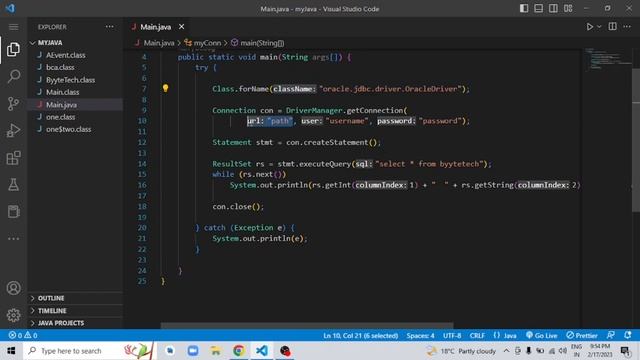Expand the TIMELINE section
Image resolution: width=640 pixels, height=360 pixels.
[75, 311]
